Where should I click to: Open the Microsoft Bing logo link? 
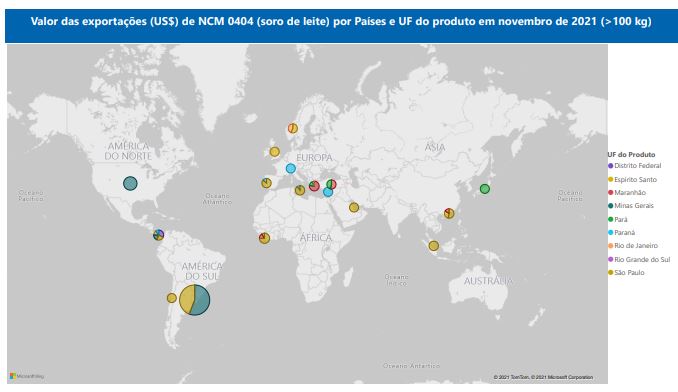coord(27,376)
